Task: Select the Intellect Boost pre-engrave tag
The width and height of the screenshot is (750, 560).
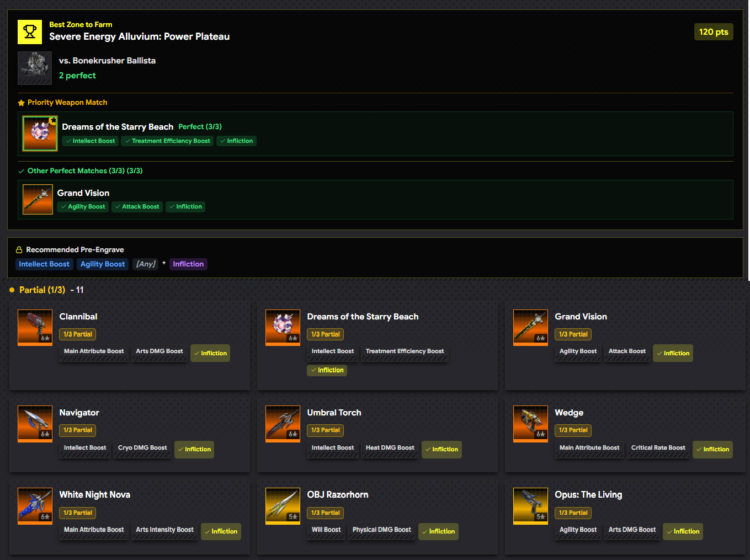Action: coord(44,264)
